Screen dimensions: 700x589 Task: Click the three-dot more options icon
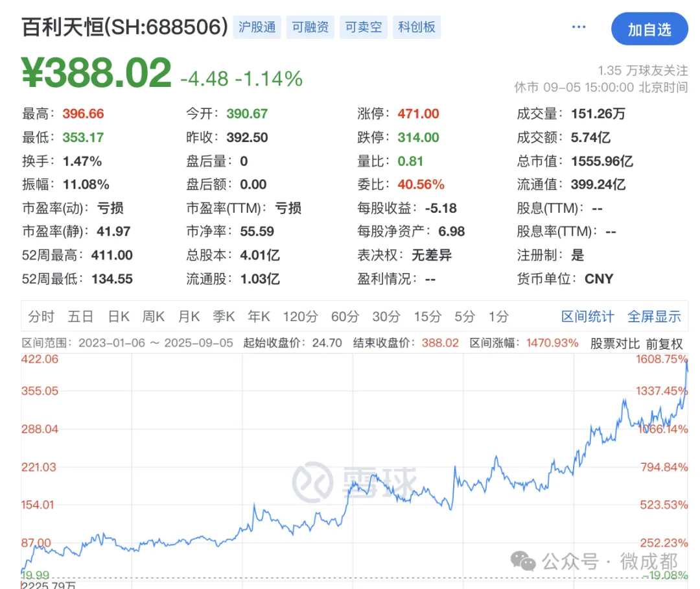coord(578,28)
